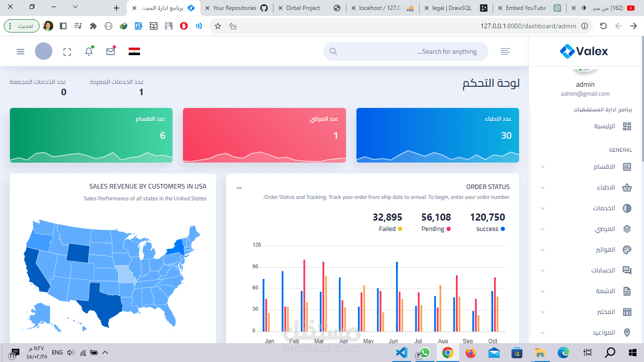Screen dimensions: 644x362
Task: Click the address bar URL 127.0.0.1:8000/dashboard/admin
Action: pyautogui.click(x=528, y=26)
